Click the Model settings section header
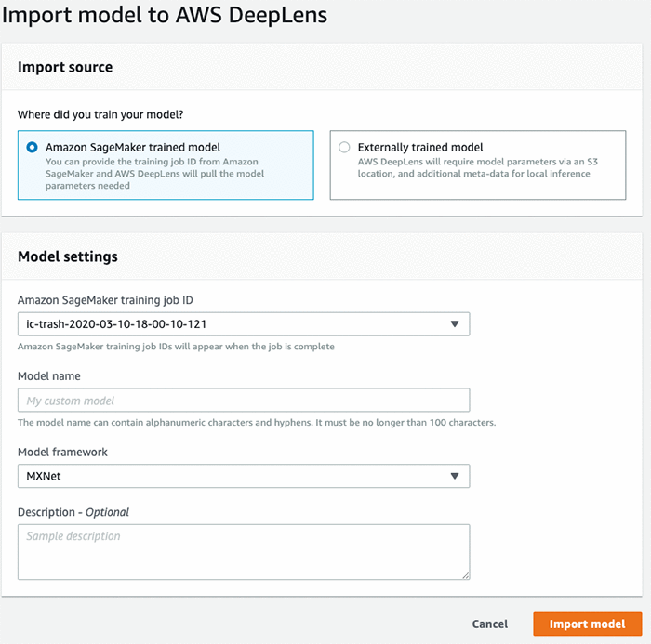The width and height of the screenshot is (651, 644). pyautogui.click(x=68, y=256)
